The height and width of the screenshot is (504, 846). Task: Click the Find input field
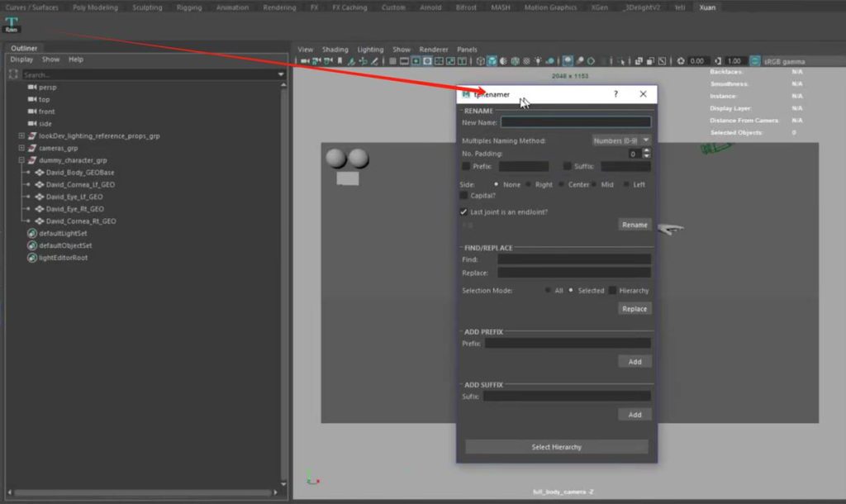click(x=573, y=259)
